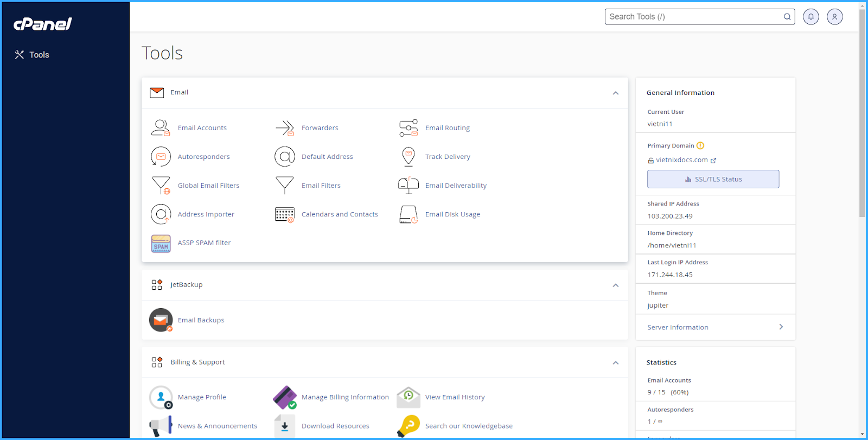Open the Search our Knowledgebase icon
This screenshot has width=868, height=440.
(409, 426)
